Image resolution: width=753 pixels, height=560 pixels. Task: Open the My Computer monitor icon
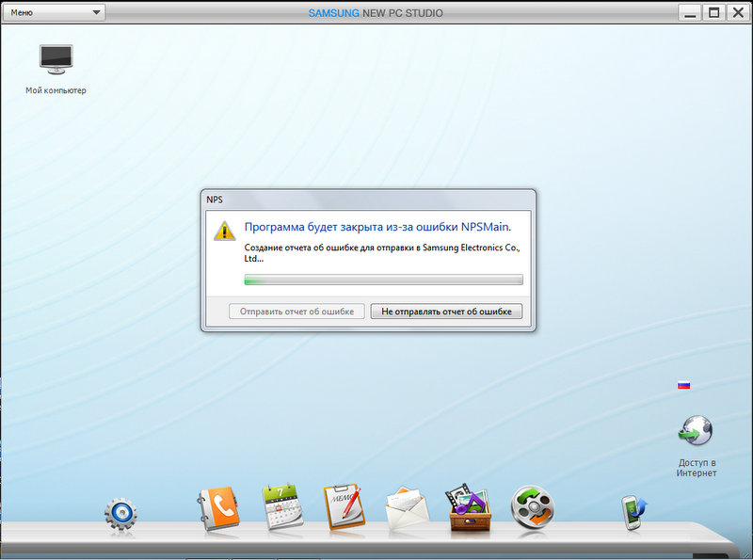tap(56, 59)
